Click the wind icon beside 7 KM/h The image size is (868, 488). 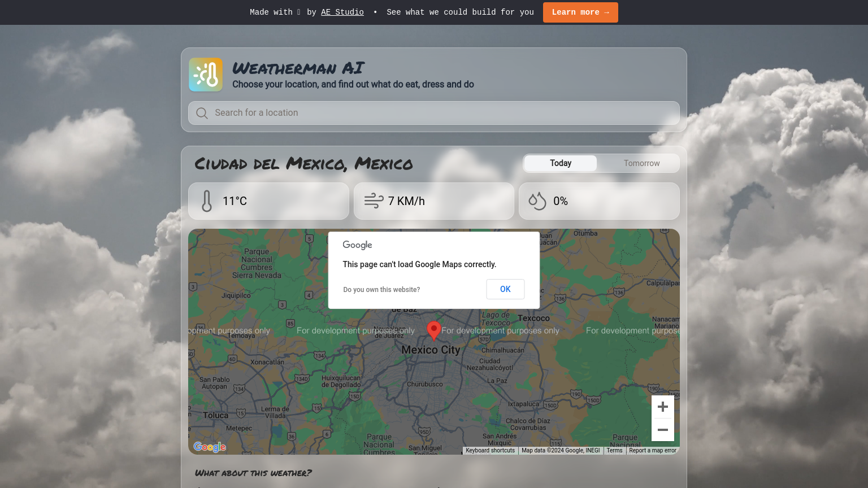[x=373, y=201]
